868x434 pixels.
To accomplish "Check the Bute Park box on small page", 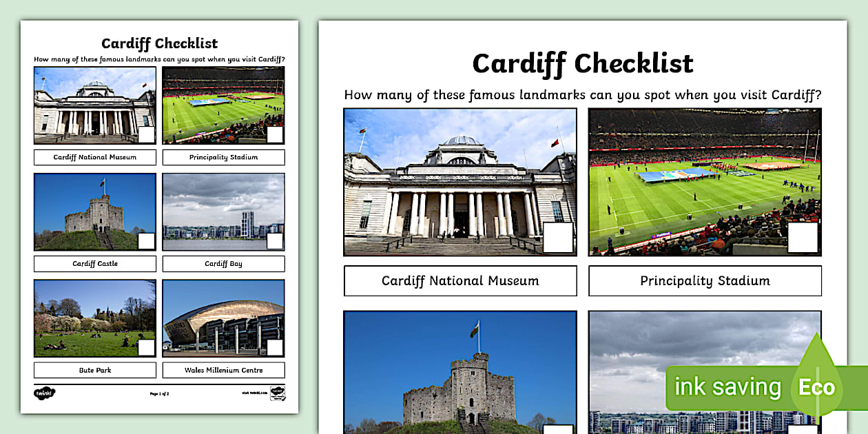I will [x=146, y=347].
